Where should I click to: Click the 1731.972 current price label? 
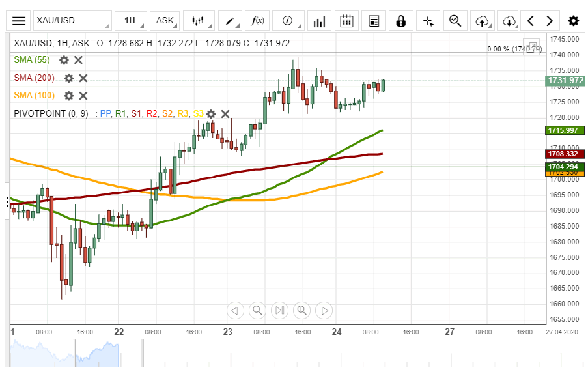(565, 81)
